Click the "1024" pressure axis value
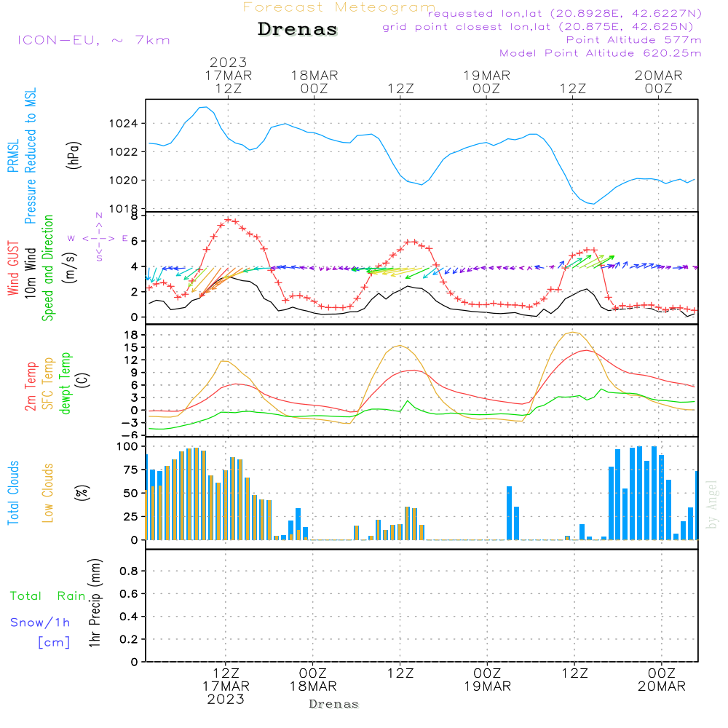728x728 pixels. click(124, 124)
